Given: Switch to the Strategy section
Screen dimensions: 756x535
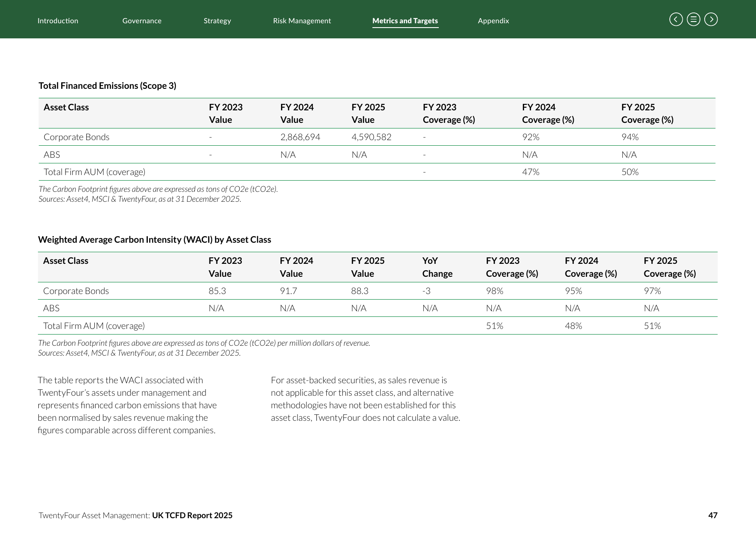Looking at the screenshot, I should point(217,21).
